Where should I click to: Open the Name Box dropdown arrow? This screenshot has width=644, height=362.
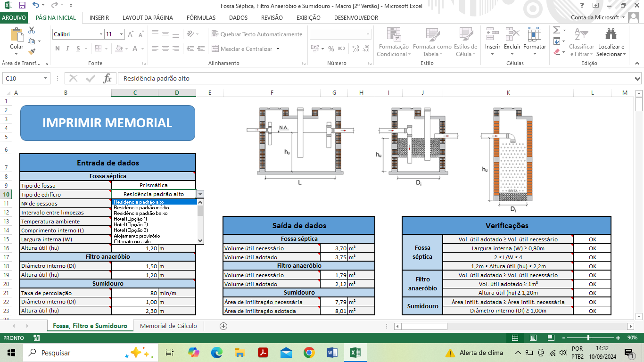46,78
